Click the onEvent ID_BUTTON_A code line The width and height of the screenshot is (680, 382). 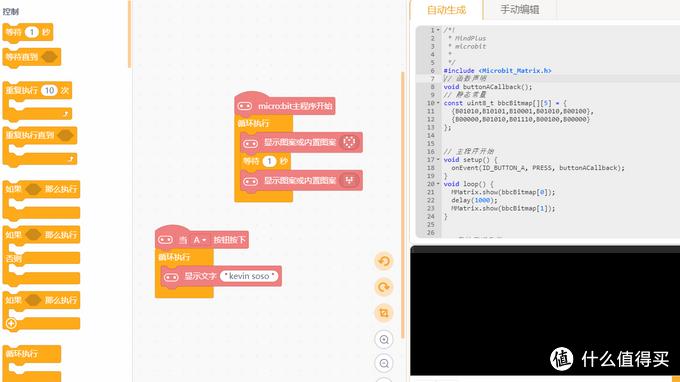(538, 168)
